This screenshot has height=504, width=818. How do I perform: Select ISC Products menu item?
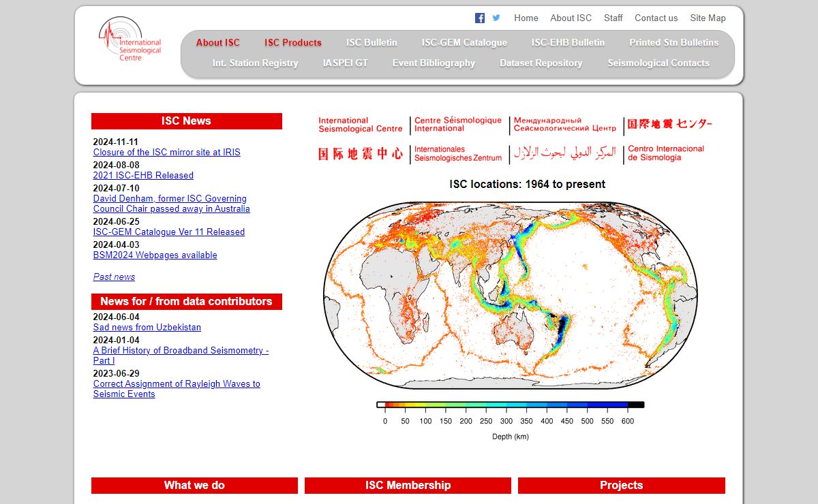pyautogui.click(x=293, y=42)
